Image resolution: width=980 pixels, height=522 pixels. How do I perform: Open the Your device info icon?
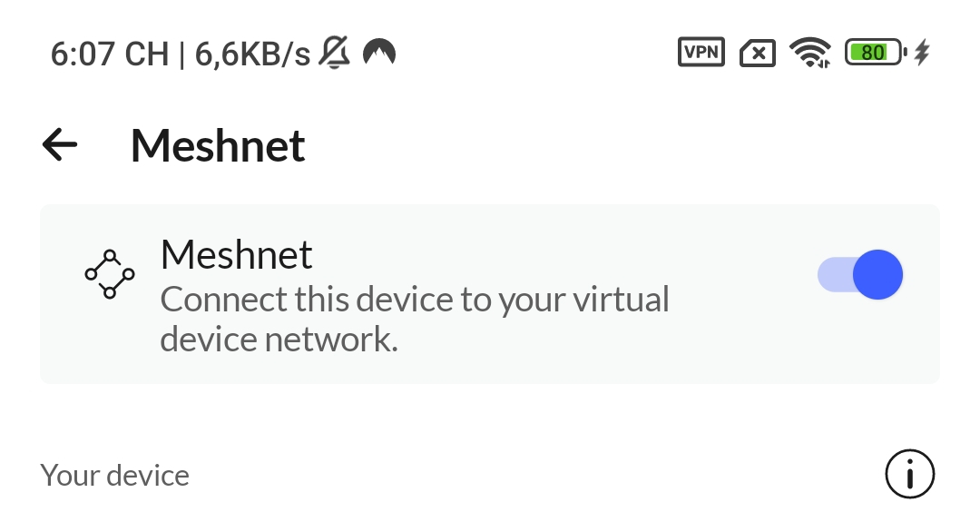(x=909, y=474)
